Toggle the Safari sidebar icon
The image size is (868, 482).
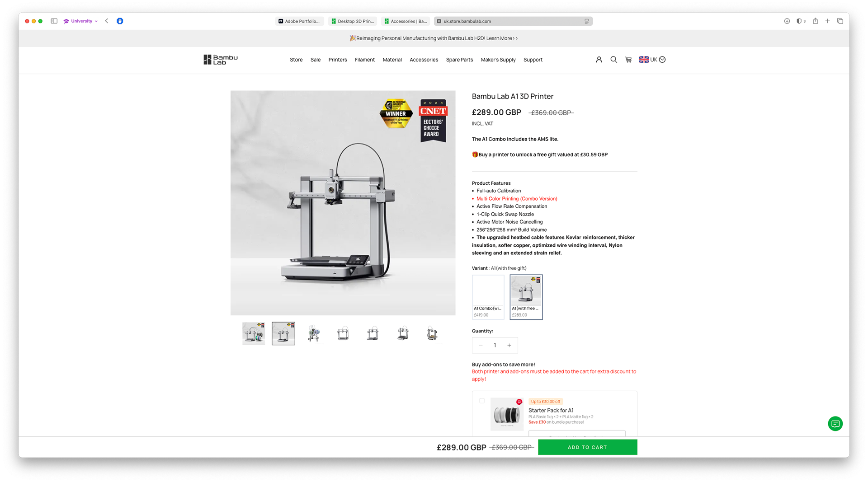click(54, 21)
